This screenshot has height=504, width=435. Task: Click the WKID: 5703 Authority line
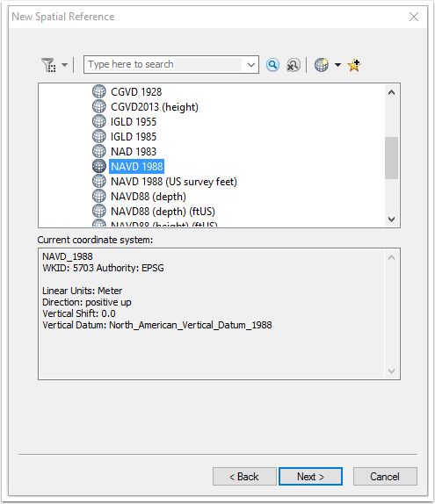103,268
